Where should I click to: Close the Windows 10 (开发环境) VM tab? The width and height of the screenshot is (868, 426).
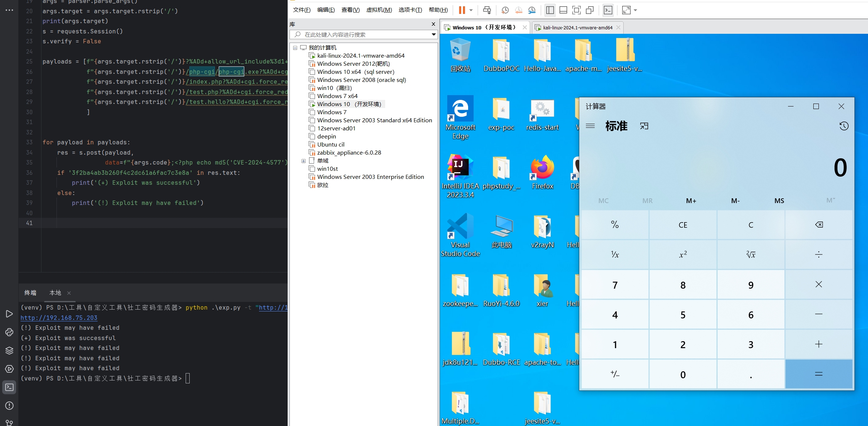tap(525, 28)
